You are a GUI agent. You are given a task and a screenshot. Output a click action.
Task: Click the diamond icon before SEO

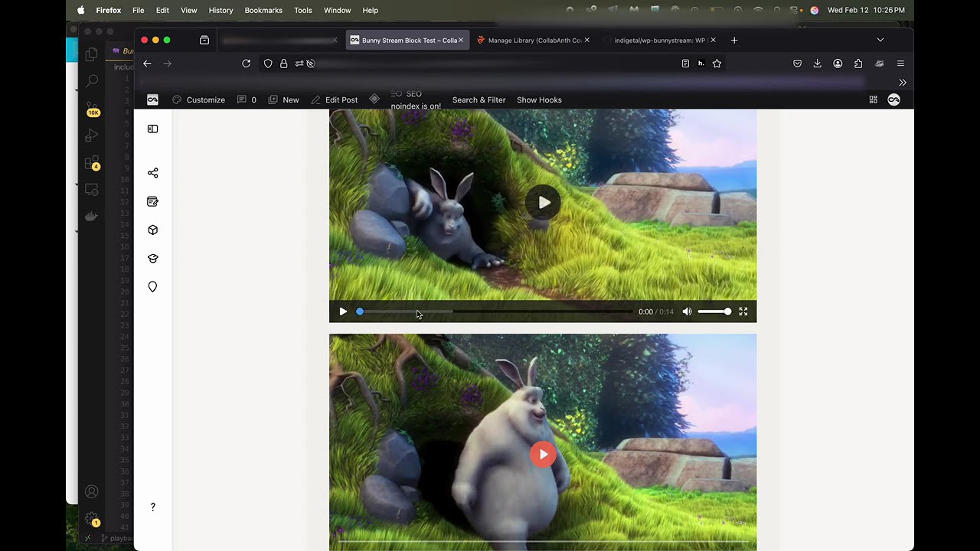pos(374,99)
